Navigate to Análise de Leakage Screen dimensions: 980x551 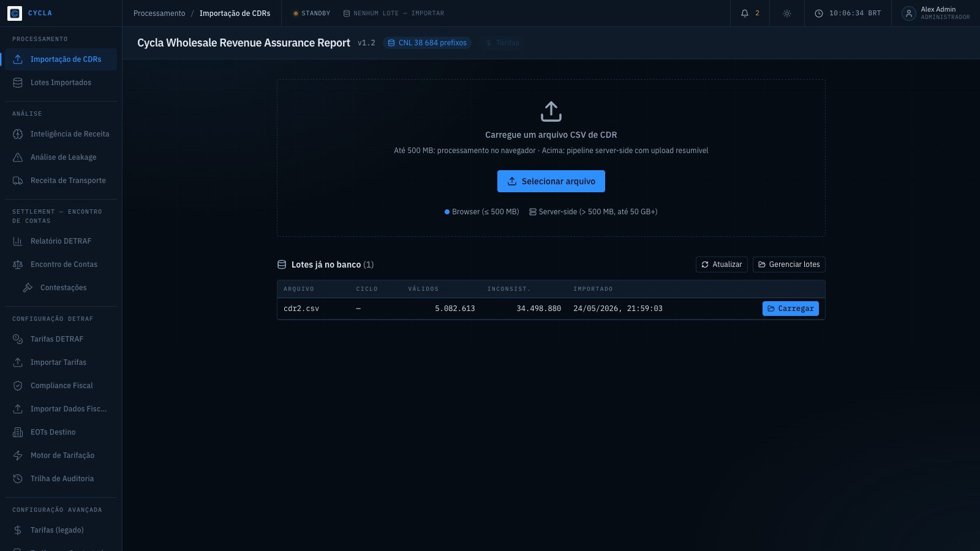coord(61,157)
